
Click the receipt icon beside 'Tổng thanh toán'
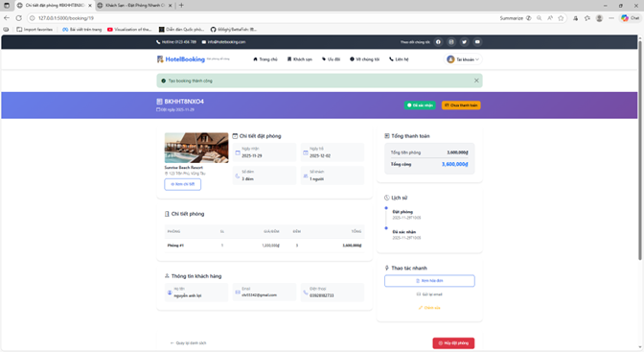pyautogui.click(x=387, y=135)
